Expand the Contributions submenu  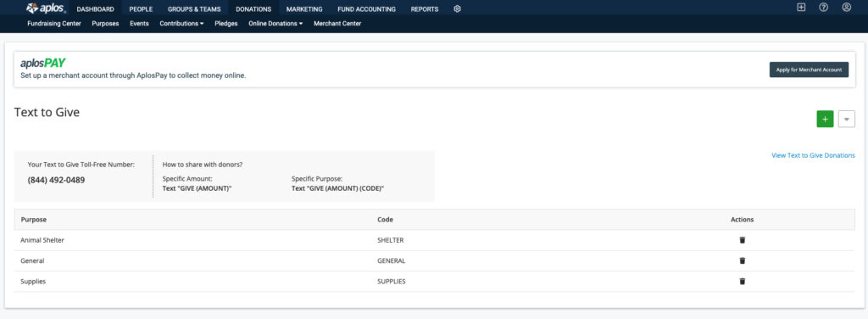pos(181,24)
